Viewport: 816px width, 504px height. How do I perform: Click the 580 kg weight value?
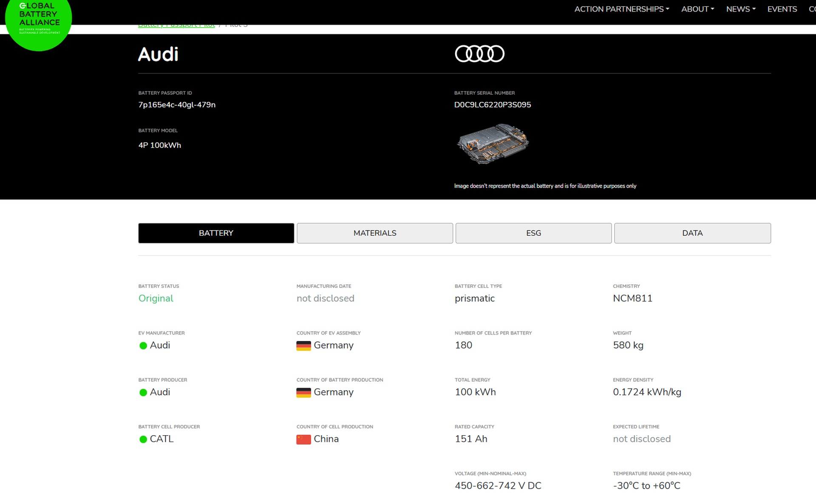[x=628, y=345]
